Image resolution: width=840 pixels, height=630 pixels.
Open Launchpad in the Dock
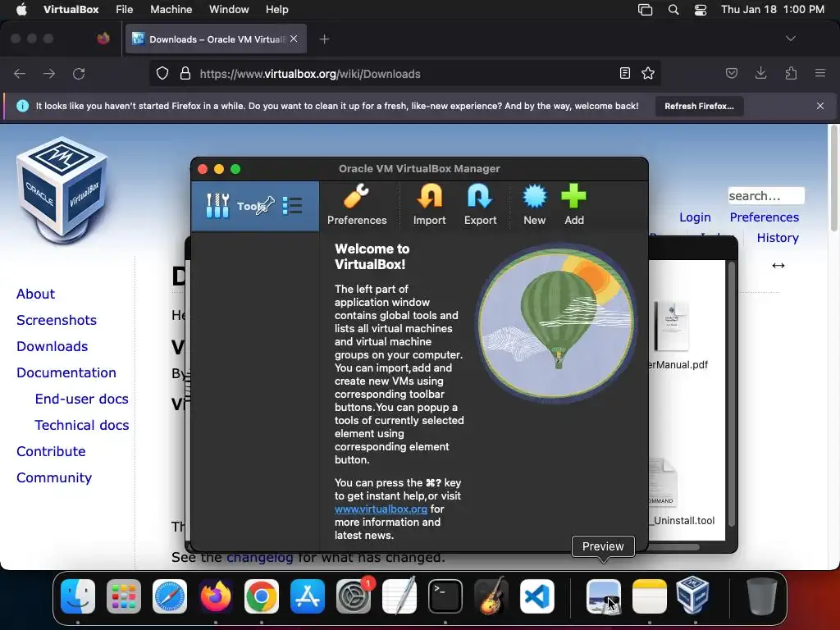click(124, 596)
